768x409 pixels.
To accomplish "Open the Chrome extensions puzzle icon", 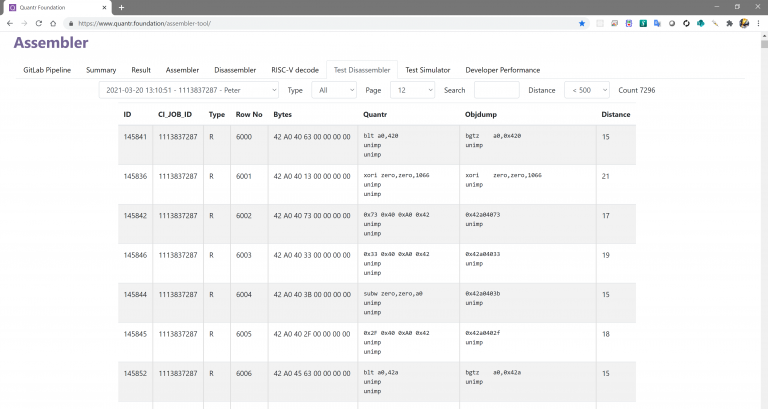I will click(729, 23).
